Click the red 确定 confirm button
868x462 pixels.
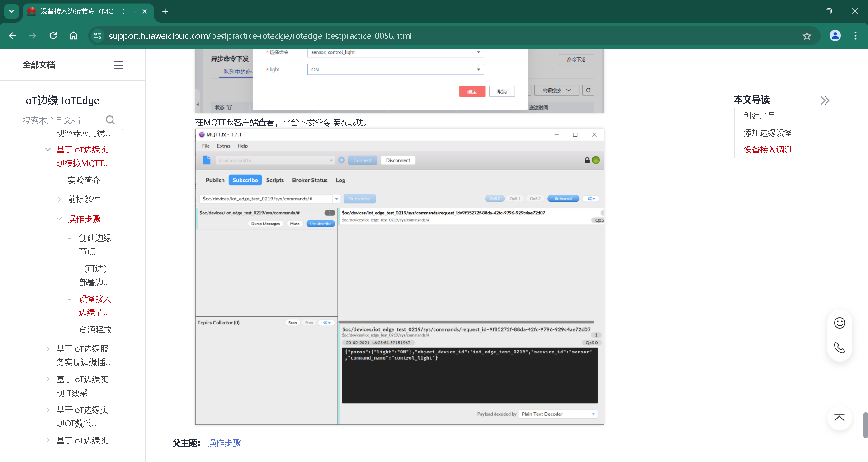(x=472, y=91)
